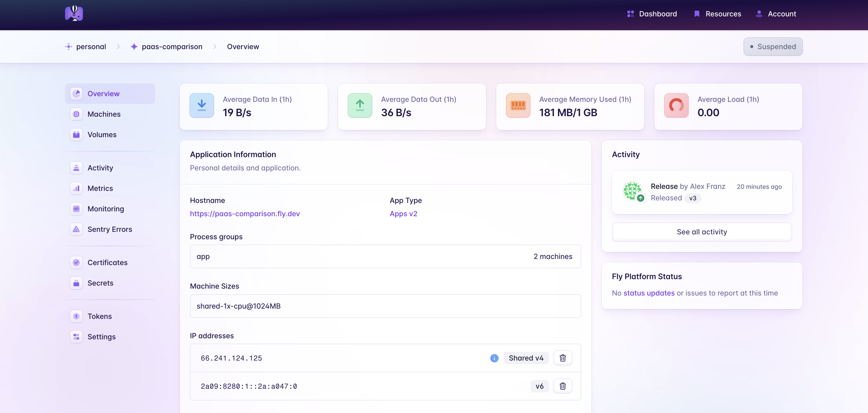
Task: Open Dashboard from the top navigation
Action: [658, 14]
